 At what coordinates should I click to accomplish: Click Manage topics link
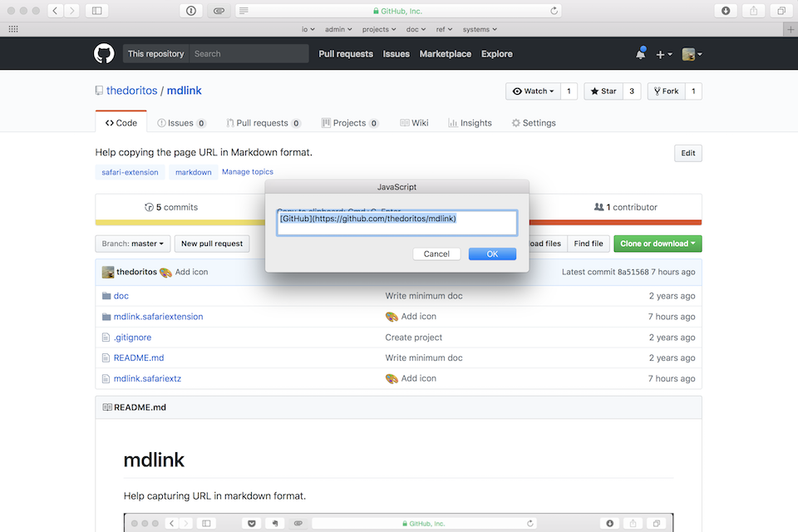[248, 172]
